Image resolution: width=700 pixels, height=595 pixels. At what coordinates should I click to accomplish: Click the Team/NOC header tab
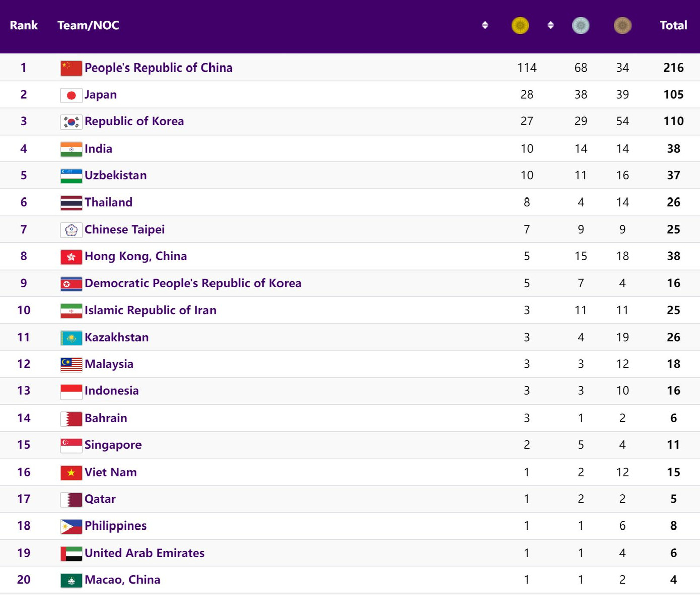[x=88, y=25]
